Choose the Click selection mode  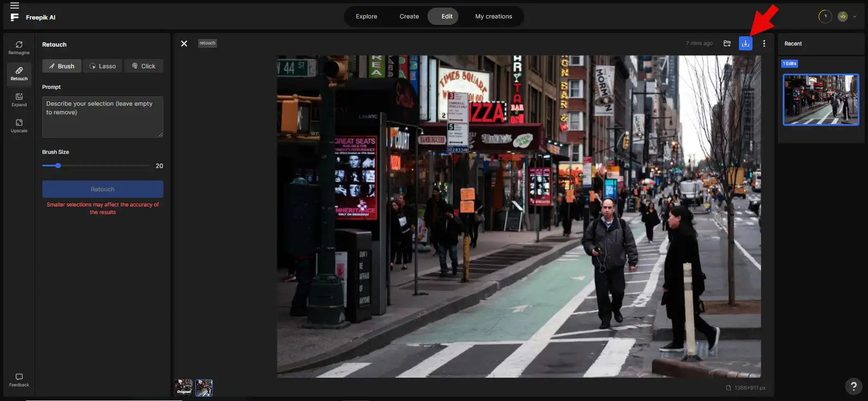pos(144,66)
